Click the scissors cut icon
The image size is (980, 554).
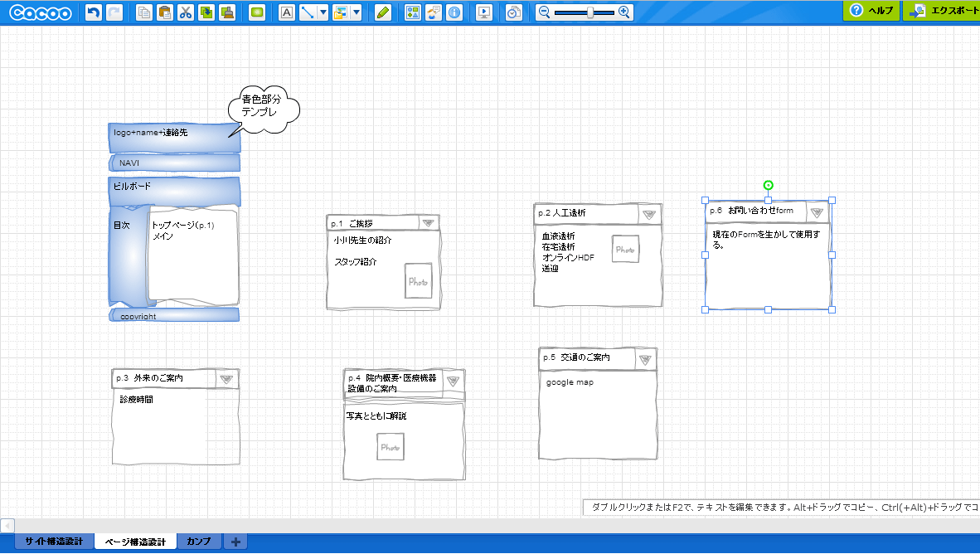(185, 12)
